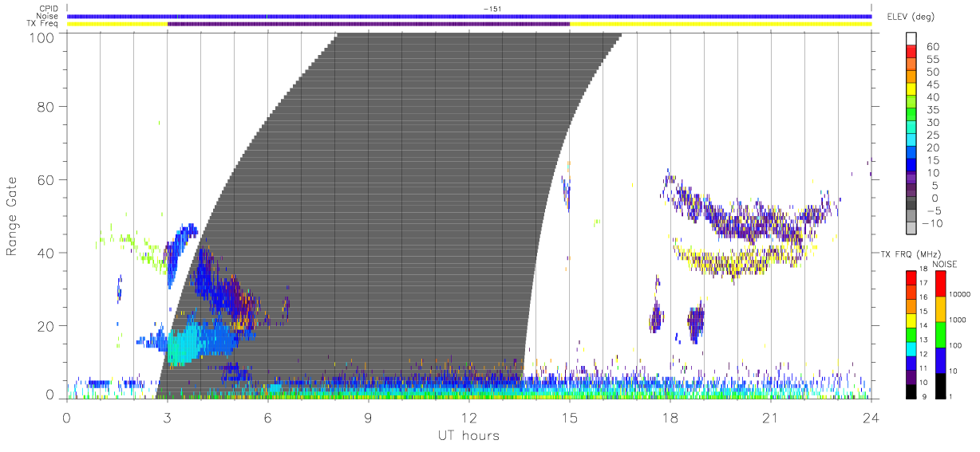This screenshot has height=452, width=980.
Task: Pick the orange swatch in NOISE scale
Action: coord(941,309)
